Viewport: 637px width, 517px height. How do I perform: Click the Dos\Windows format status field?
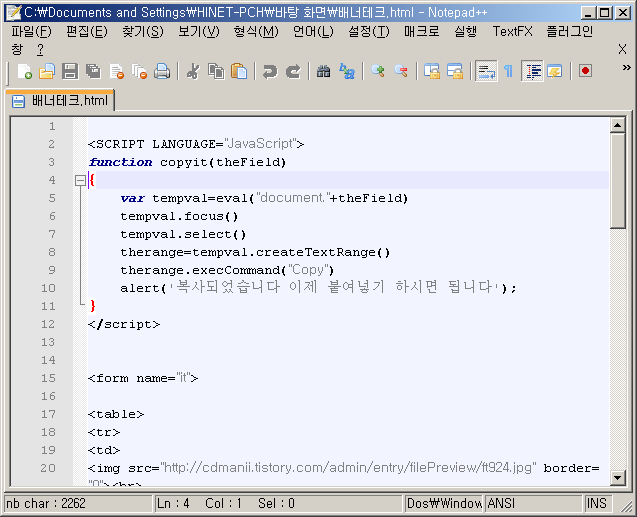point(443,504)
